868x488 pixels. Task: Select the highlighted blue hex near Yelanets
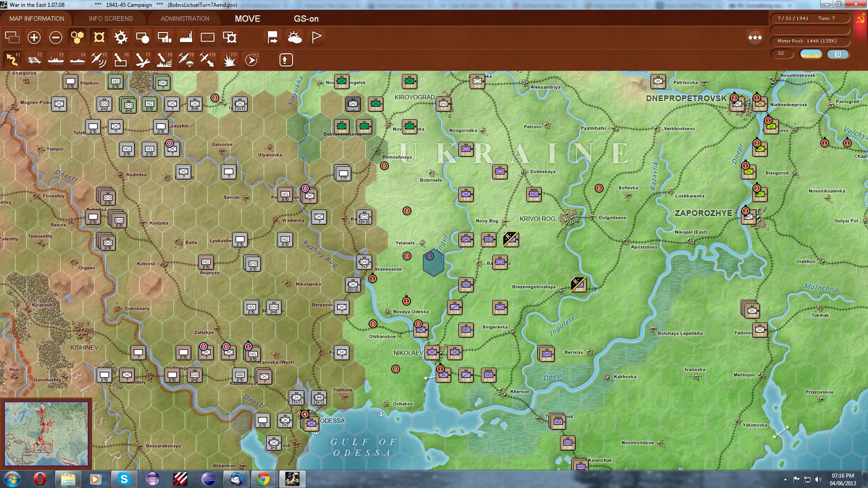[x=433, y=262]
